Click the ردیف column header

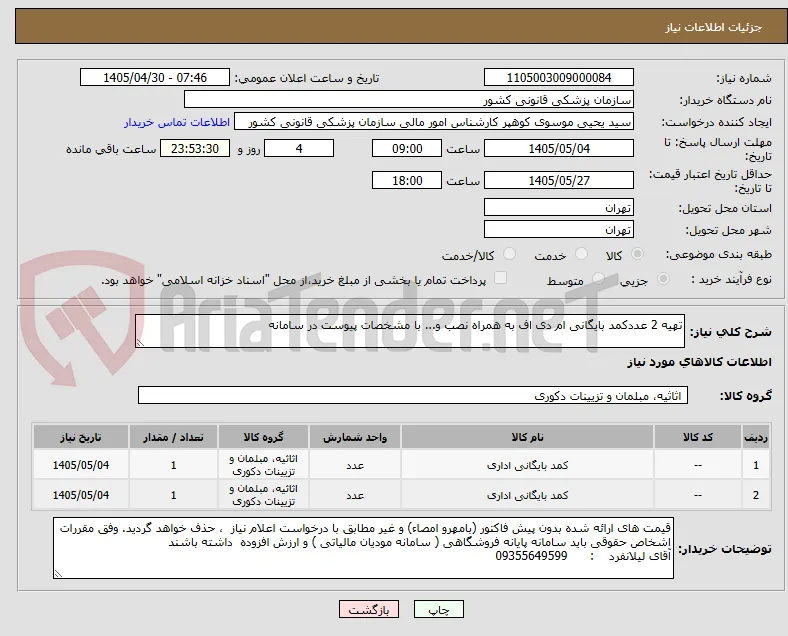pos(755,437)
